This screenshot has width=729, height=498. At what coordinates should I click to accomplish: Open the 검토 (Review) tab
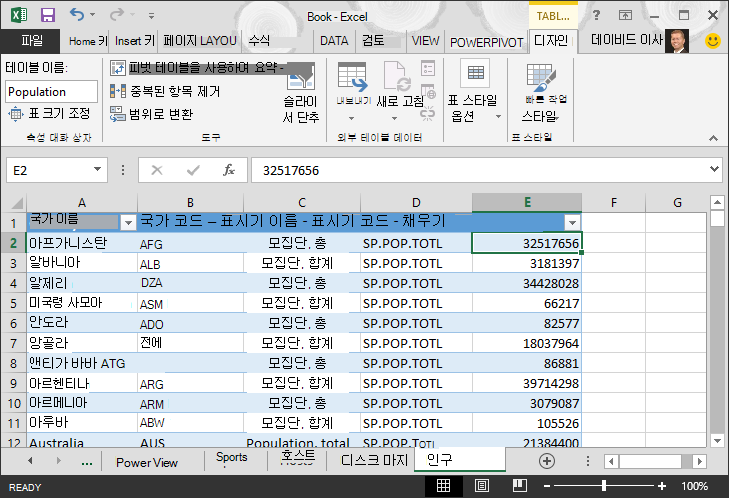(373, 40)
